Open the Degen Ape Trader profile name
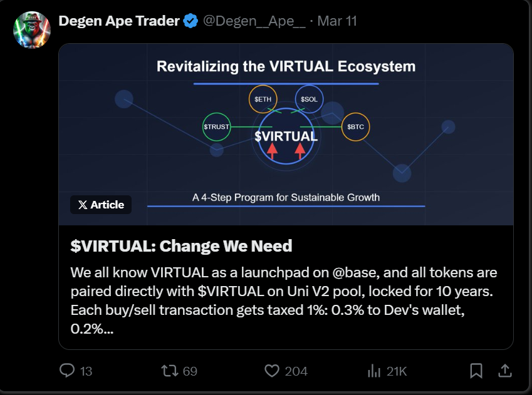532x395 pixels. point(119,21)
